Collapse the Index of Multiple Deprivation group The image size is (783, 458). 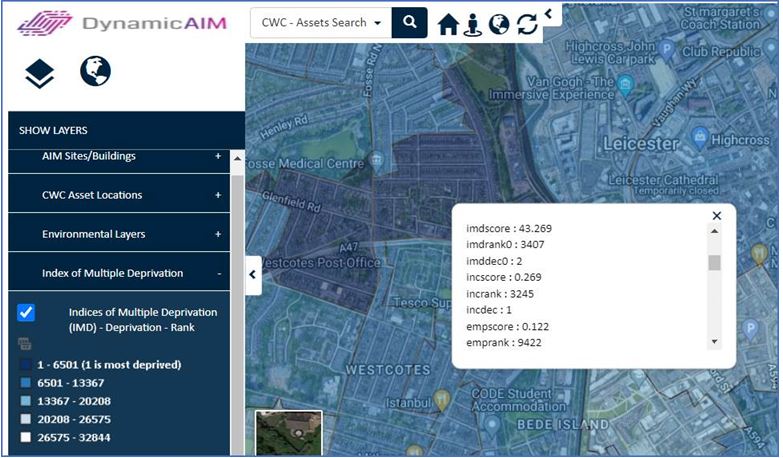point(119,273)
